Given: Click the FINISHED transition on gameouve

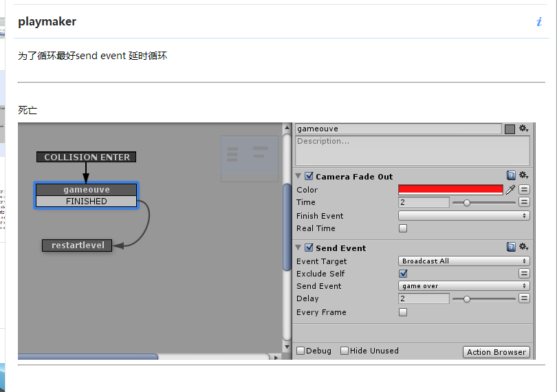Looking at the screenshot, I should pos(87,201).
